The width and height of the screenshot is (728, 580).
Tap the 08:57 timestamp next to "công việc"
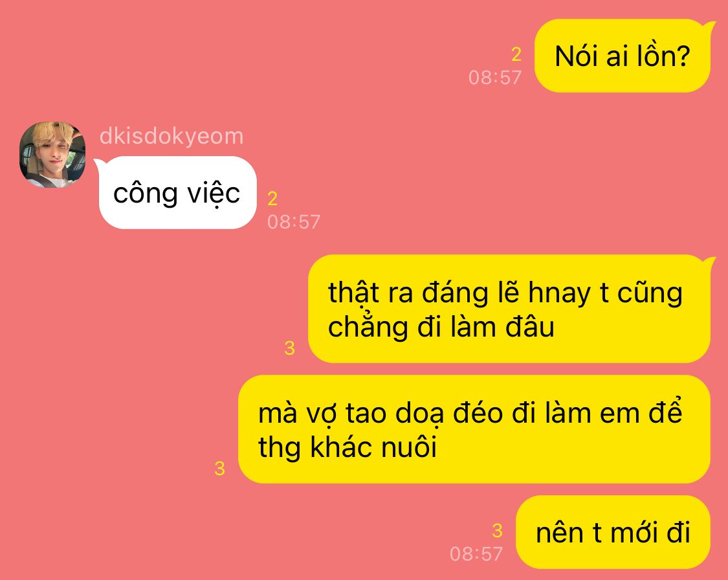tap(294, 222)
